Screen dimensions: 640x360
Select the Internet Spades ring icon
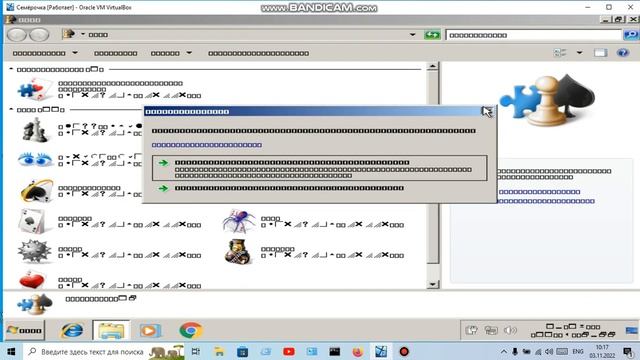click(x=36, y=191)
